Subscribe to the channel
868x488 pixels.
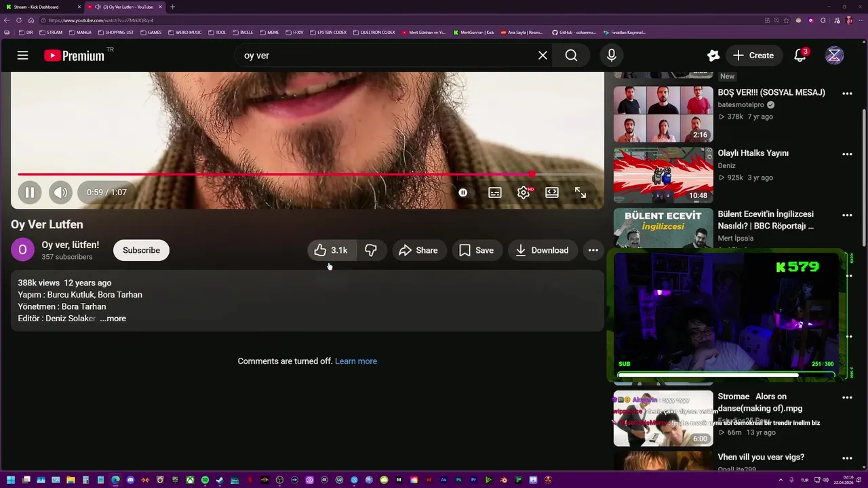pos(141,250)
